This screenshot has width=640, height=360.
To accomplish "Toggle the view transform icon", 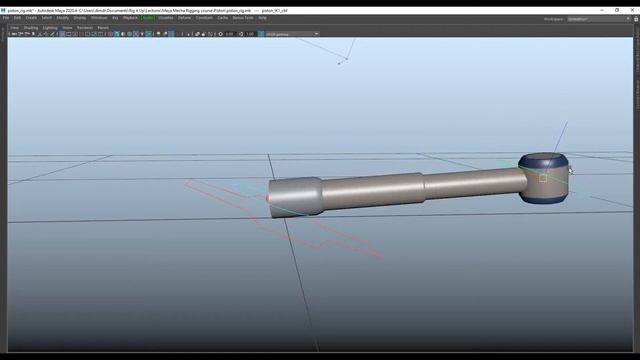I will point(261,34).
